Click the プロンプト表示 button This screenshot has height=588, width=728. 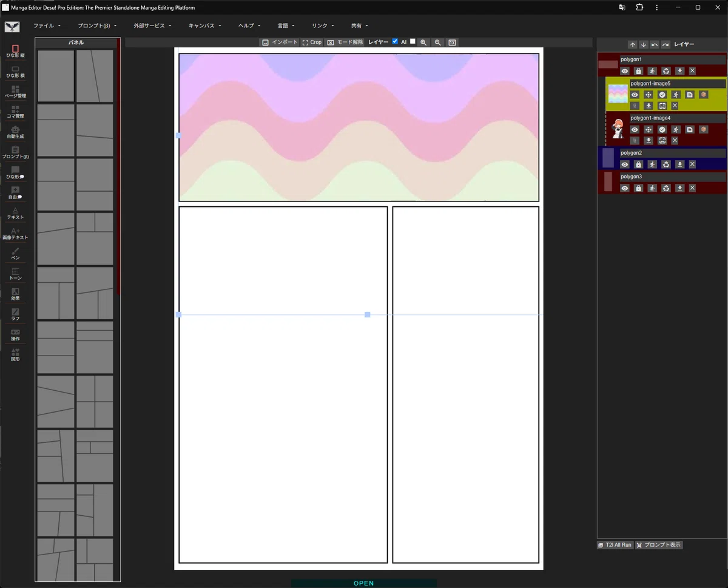pyautogui.click(x=659, y=545)
